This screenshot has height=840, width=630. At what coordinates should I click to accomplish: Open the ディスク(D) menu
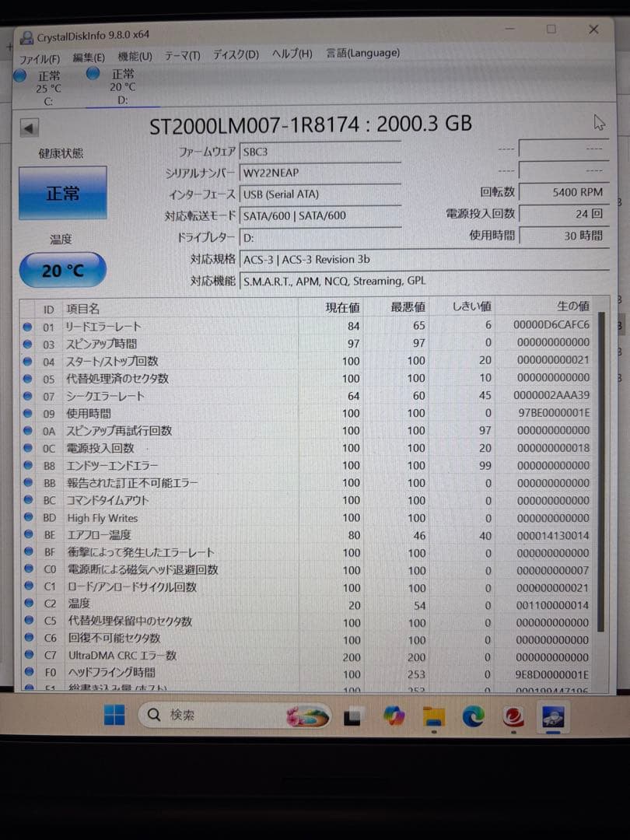click(236, 54)
